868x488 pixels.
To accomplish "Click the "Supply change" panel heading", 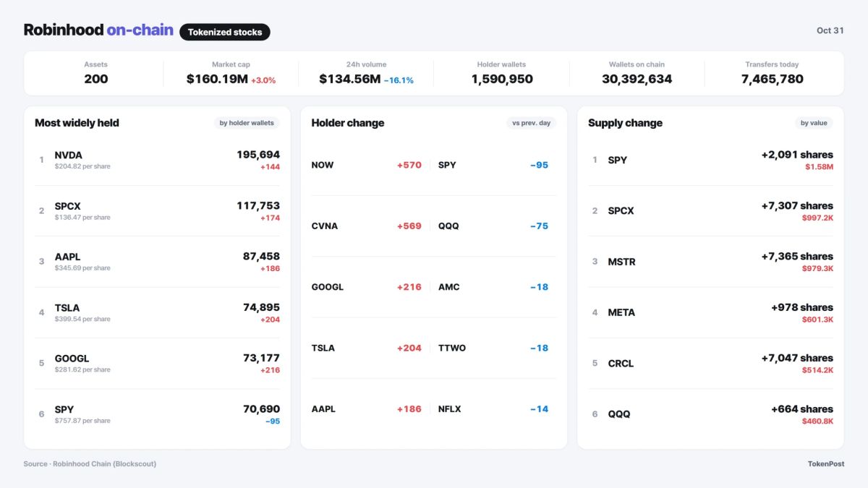I will (x=625, y=123).
